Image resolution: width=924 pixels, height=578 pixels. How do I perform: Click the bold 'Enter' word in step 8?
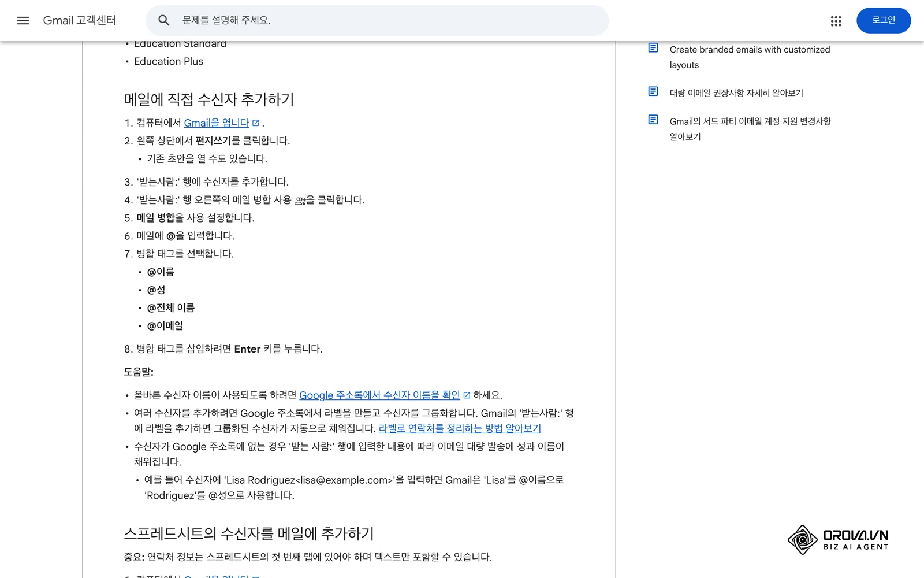pos(247,349)
